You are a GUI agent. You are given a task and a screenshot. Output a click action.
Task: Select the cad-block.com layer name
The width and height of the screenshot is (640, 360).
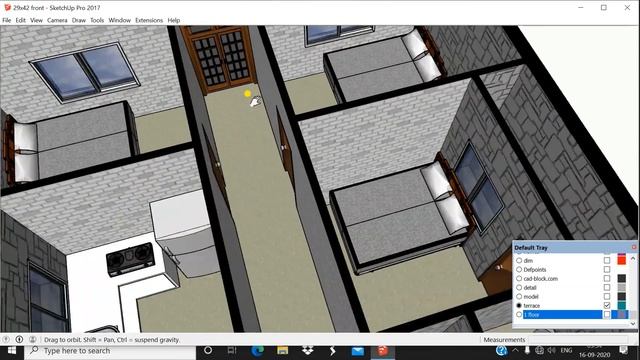pyautogui.click(x=540, y=278)
